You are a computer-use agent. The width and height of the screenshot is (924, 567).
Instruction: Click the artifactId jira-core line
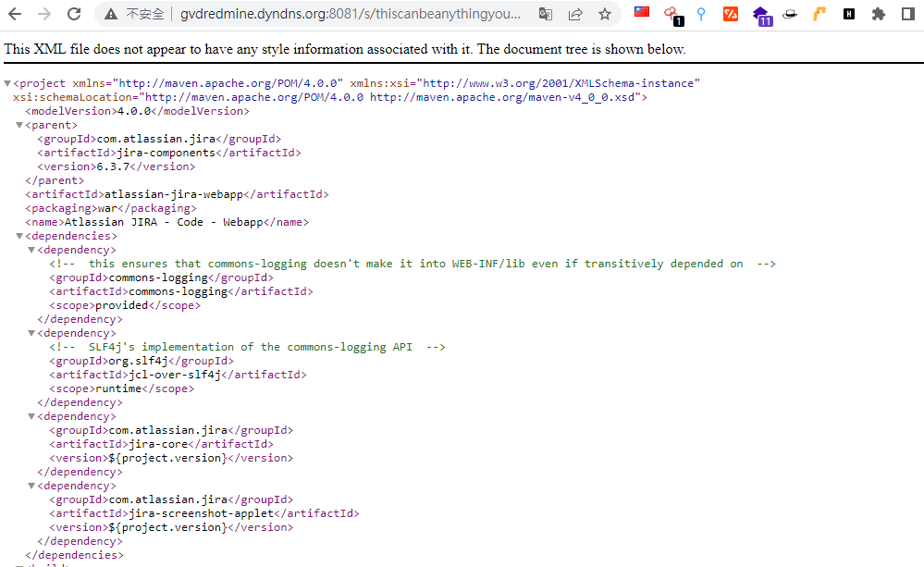coord(162,444)
